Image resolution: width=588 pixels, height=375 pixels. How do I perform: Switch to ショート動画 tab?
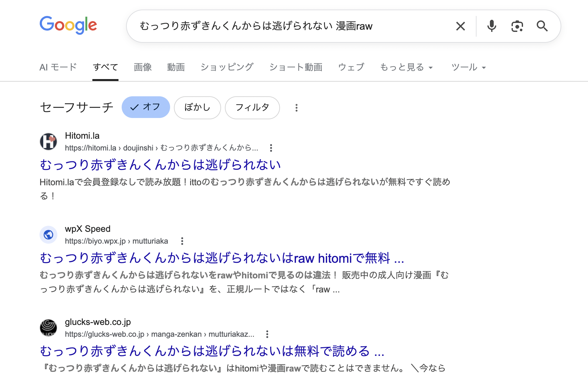(296, 67)
